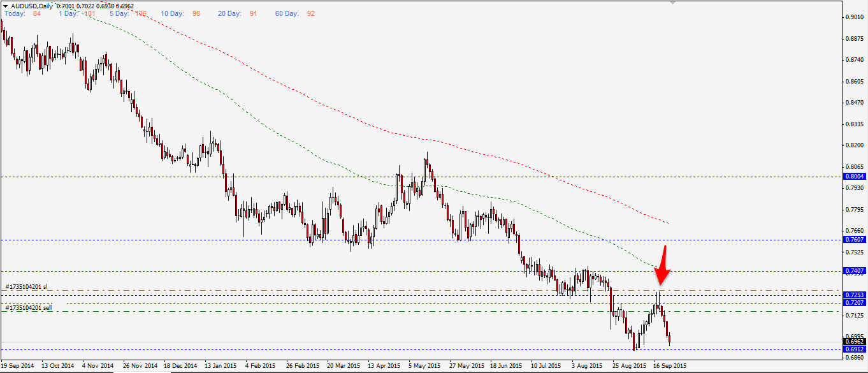The height and width of the screenshot is (373, 868).
Task: Click the 0.7253 blue price level label
Action: pos(854,295)
